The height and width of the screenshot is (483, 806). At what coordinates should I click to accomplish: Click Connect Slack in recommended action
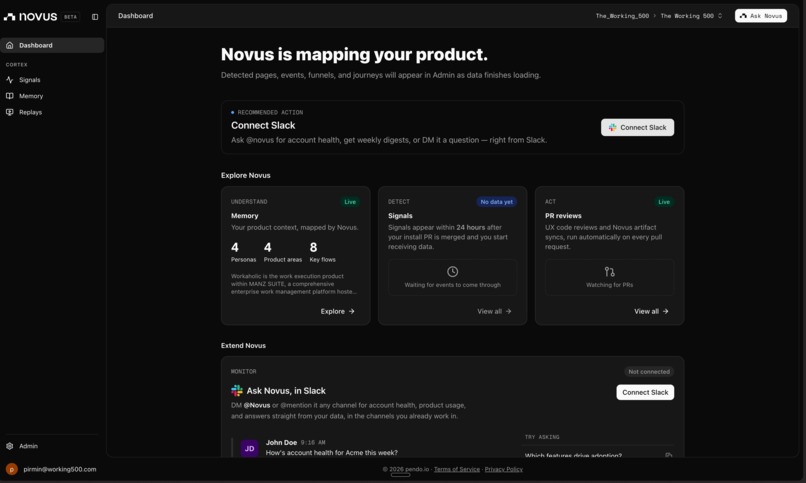tap(637, 127)
